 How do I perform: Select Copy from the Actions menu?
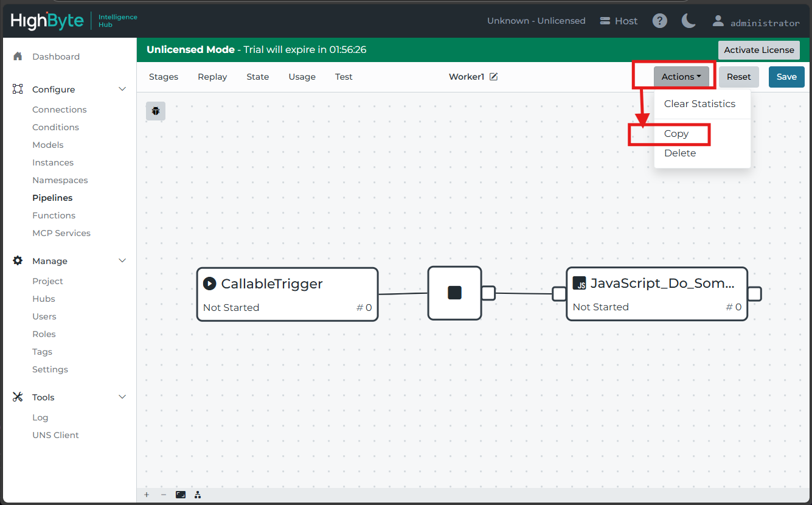(x=676, y=134)
